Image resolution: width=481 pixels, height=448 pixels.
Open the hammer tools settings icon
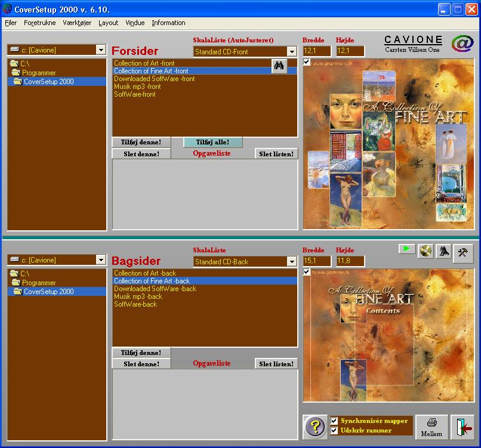coord(462,253)
